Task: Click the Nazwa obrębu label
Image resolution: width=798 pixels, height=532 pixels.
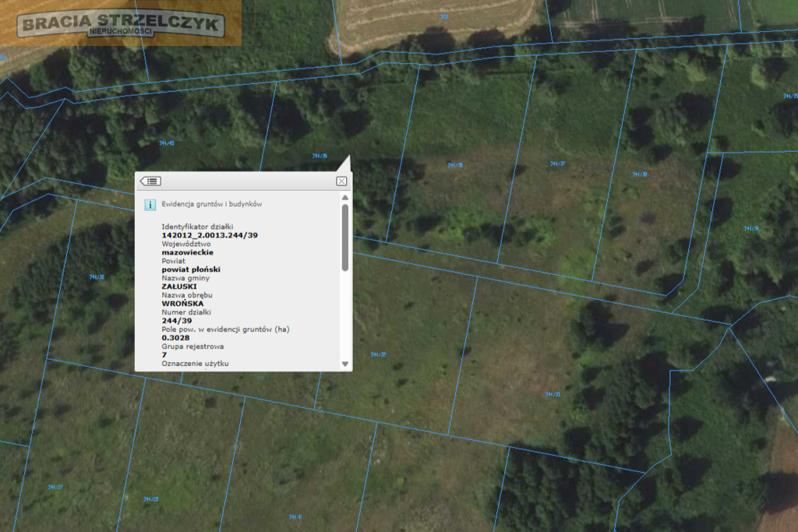Action: 187,295
